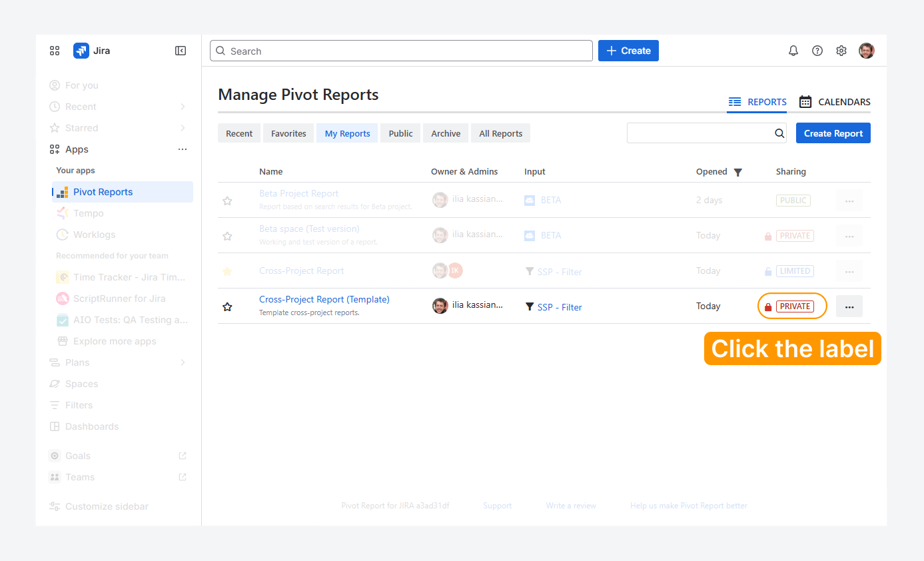The image size is (924, 561).
Task: Click the PRIVATE label for Beta space (Test version)
Action: (x=795, y=236)
